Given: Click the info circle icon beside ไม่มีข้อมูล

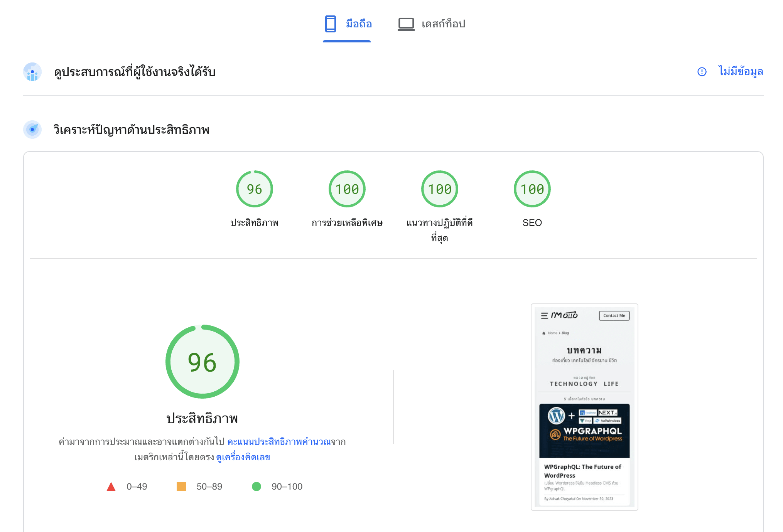Looking at the screenshot, I should (702, 72).
